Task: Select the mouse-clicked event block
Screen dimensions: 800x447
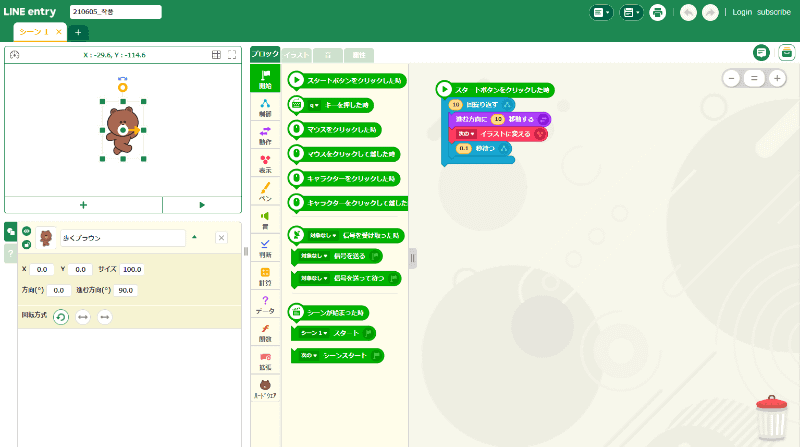Action: [x=335, y=130]
